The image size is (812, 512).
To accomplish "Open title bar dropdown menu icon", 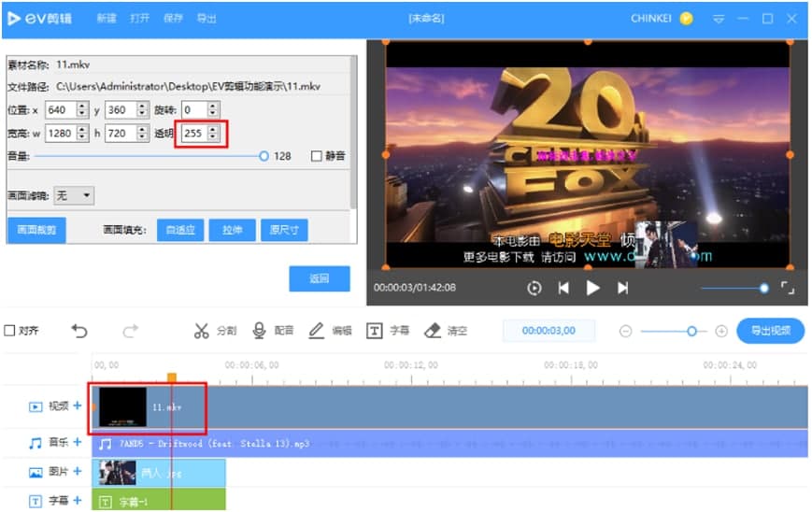I will (x=719, y=19).
